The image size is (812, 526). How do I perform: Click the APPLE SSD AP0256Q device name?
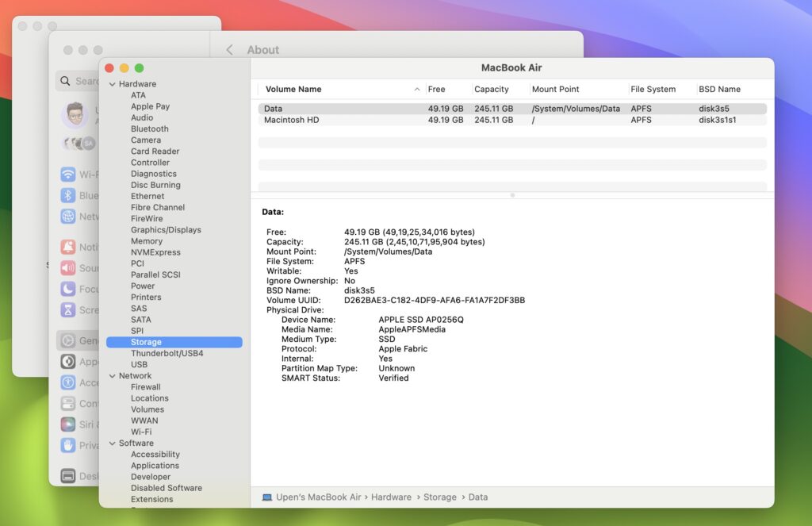(421, 320)
